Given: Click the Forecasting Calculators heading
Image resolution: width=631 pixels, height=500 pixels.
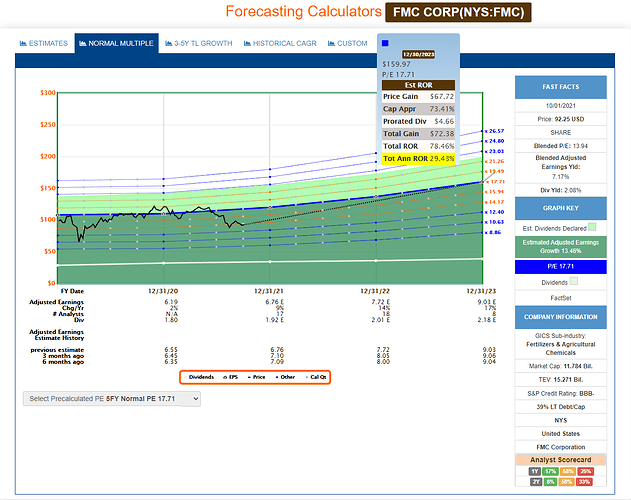Looking at the screenshot, I should pyautogui.click(x=303, y=11).
